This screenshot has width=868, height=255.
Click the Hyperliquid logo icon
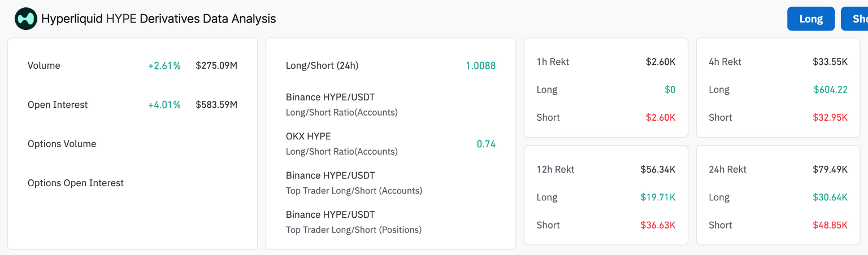click(x=25, y=19)
